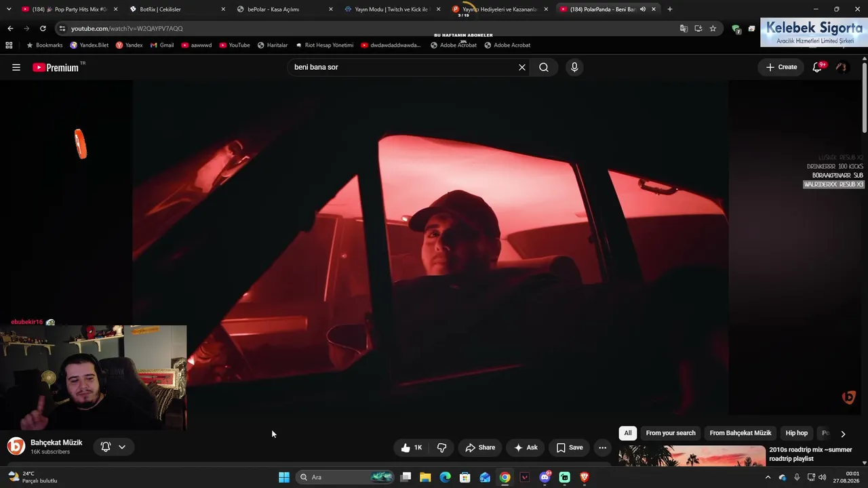Select From your search chip
This screenshot has height=488, width=868.
[671, 433]
